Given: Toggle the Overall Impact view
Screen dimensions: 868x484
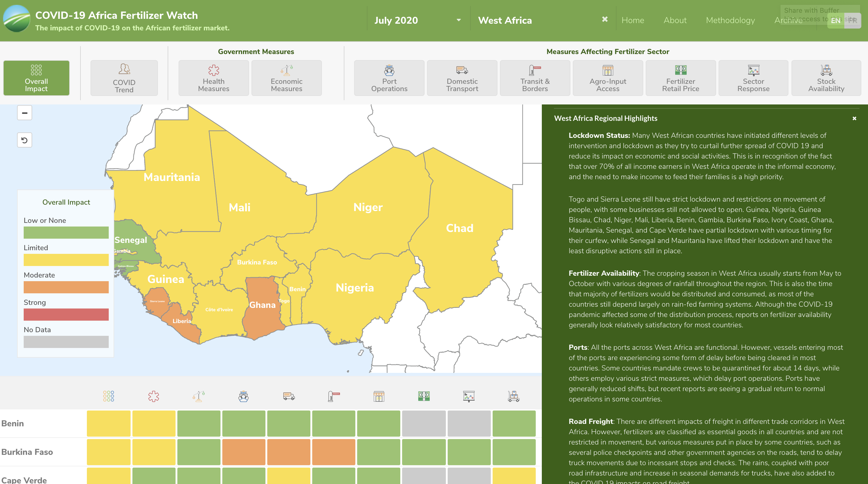Looking at the screenshot, I should click(x=36, y=78).
